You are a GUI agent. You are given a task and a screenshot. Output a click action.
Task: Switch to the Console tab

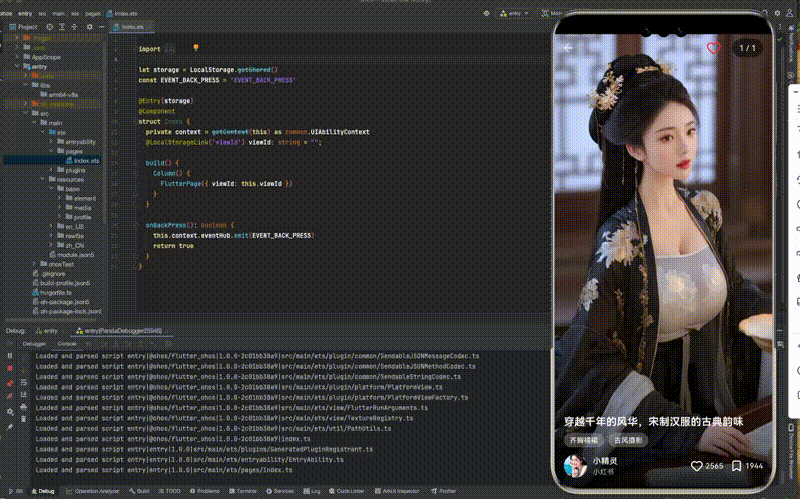coord(67,343)
